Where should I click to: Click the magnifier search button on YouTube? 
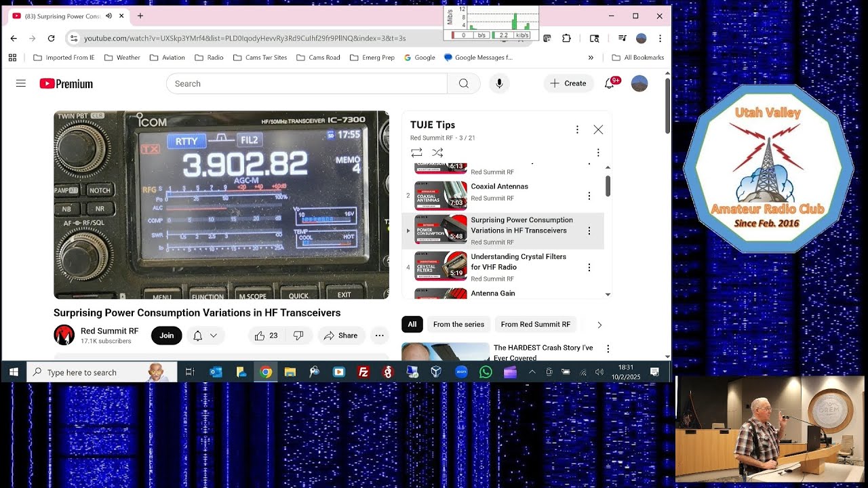tap(464, 83)
